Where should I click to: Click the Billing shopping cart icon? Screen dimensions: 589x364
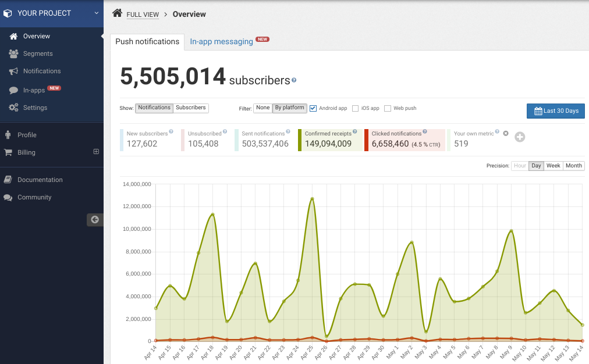[x=8, y=152]
